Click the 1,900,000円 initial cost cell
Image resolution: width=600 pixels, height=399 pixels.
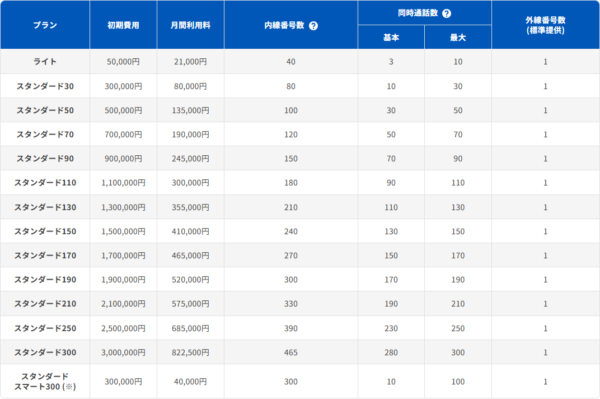tap(123, 279)
